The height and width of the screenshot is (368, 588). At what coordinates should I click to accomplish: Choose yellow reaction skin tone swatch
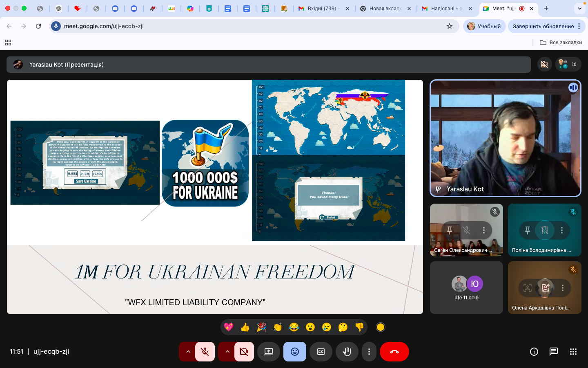tap(381, 327)
